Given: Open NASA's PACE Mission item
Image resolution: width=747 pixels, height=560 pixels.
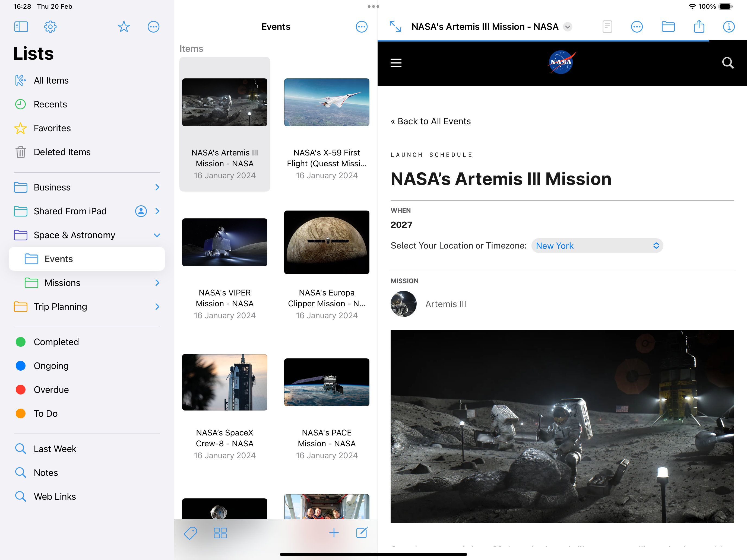Looking at the screenshot, I should coord(327,404).
